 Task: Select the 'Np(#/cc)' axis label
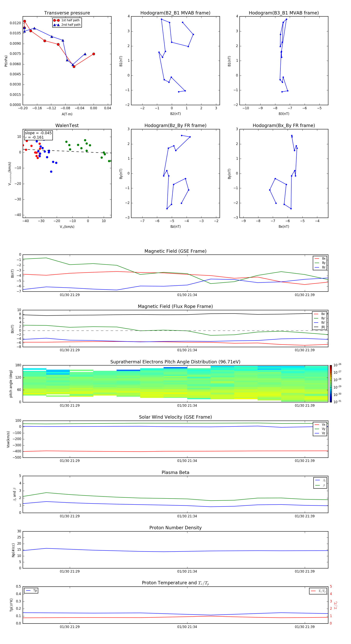pos(13,550)
